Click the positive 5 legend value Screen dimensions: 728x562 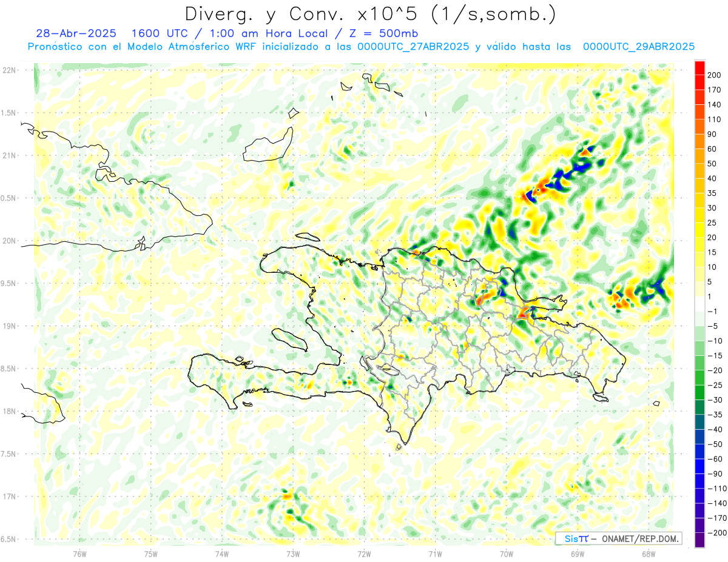(x=710, y=281)
